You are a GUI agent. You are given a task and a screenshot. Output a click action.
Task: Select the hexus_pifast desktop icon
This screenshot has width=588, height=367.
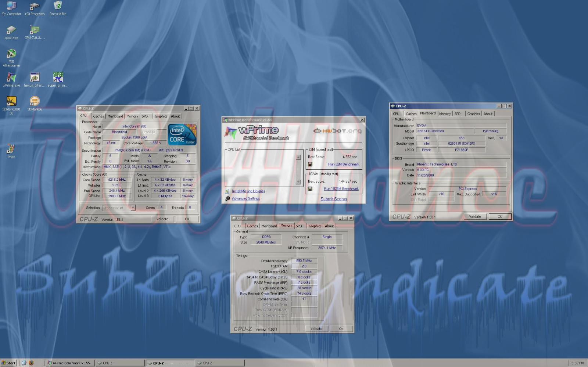[35, 80]
